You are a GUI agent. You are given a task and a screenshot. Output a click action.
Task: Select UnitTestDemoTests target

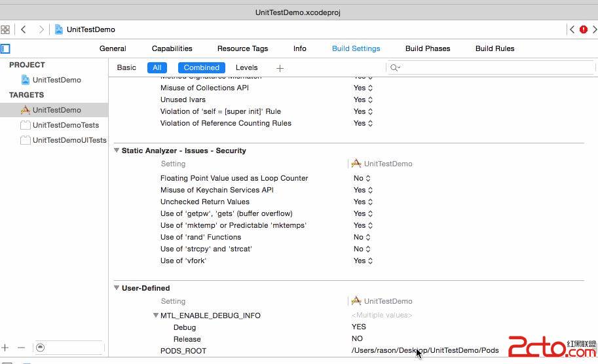[x=65, y=125]
